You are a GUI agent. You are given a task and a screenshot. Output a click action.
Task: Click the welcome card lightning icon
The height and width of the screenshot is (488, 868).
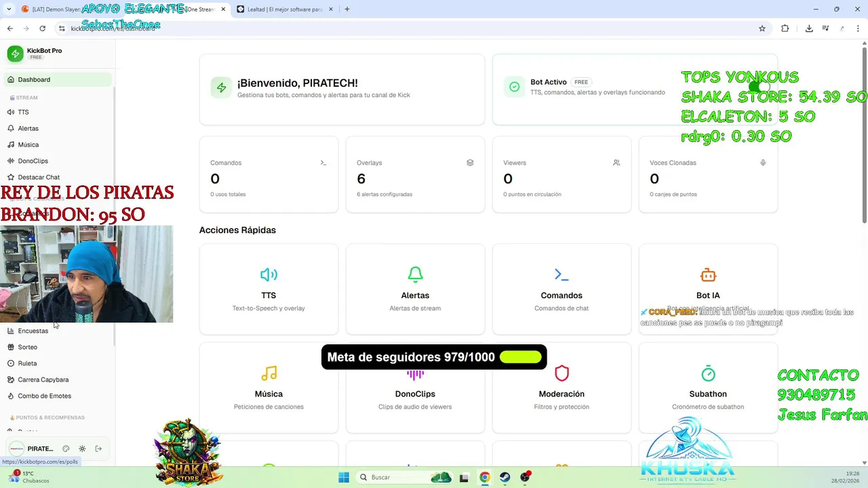pyautogui.click(x=221, y=88)
